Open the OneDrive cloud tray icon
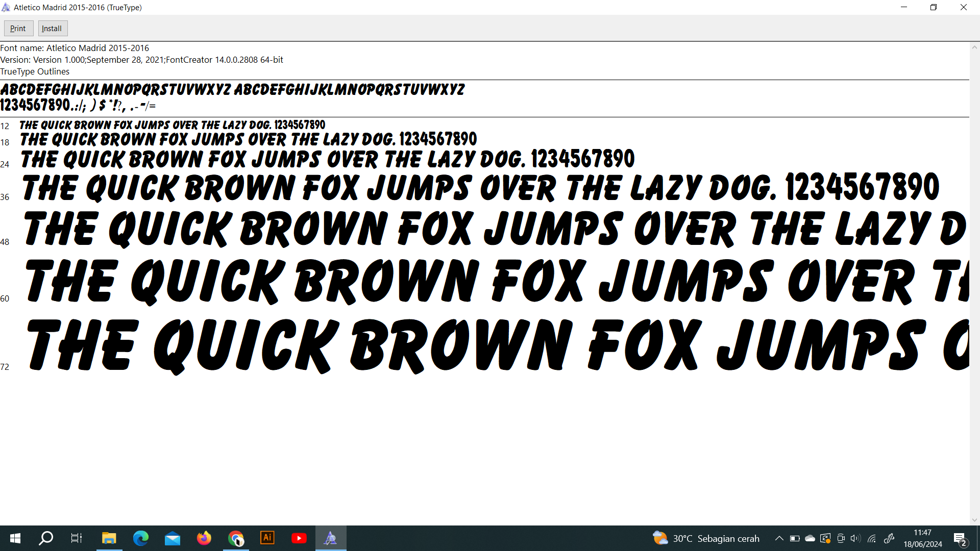Image resolution: width=980 pixels, height=551 pixels. pyautogui.click(x=810, y=538)
